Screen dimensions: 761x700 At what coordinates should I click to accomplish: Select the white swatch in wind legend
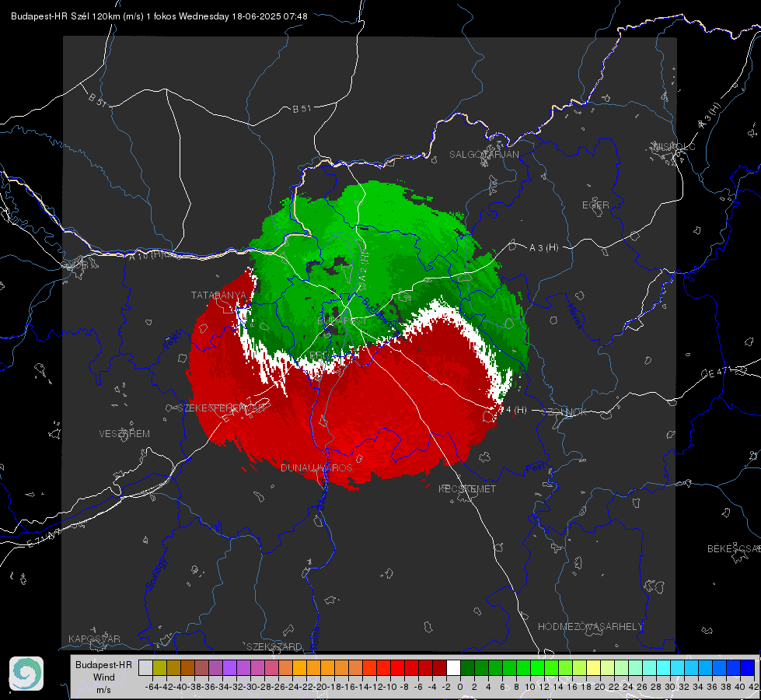coord(453,667)
